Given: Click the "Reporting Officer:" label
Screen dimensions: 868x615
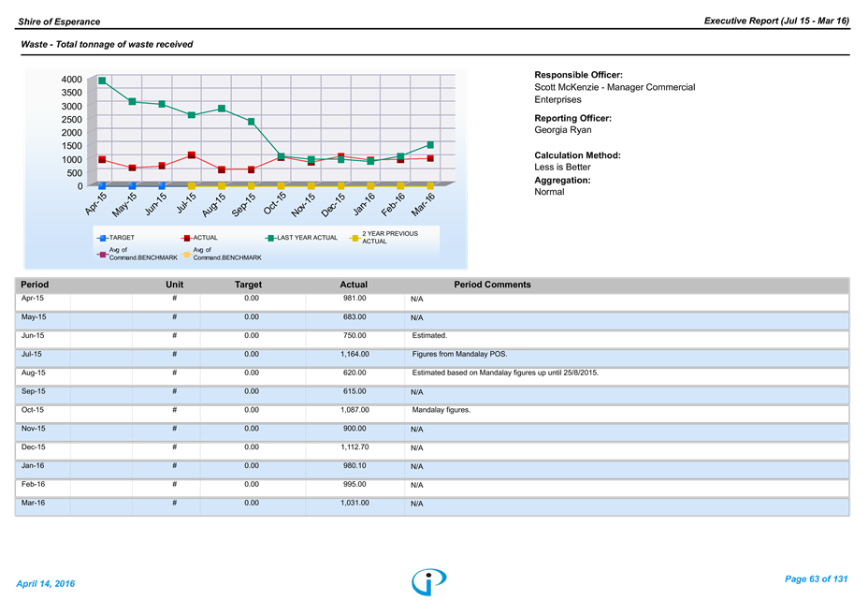Looking at the screenshot, I should point(573,118).
